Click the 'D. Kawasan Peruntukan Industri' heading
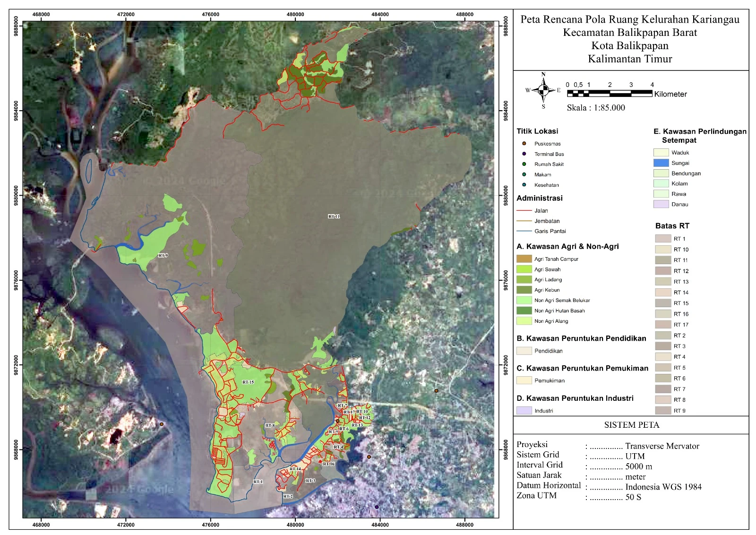756x535 pixels. coord(575,398)
